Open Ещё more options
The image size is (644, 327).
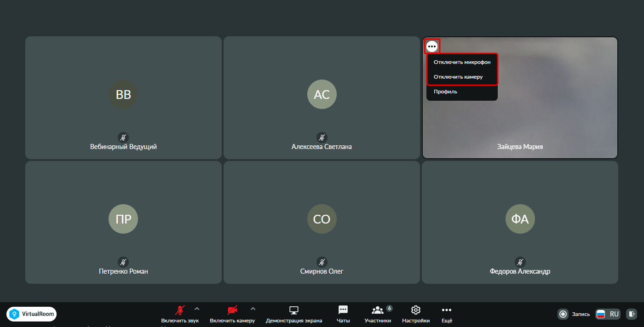coord(447,314)
